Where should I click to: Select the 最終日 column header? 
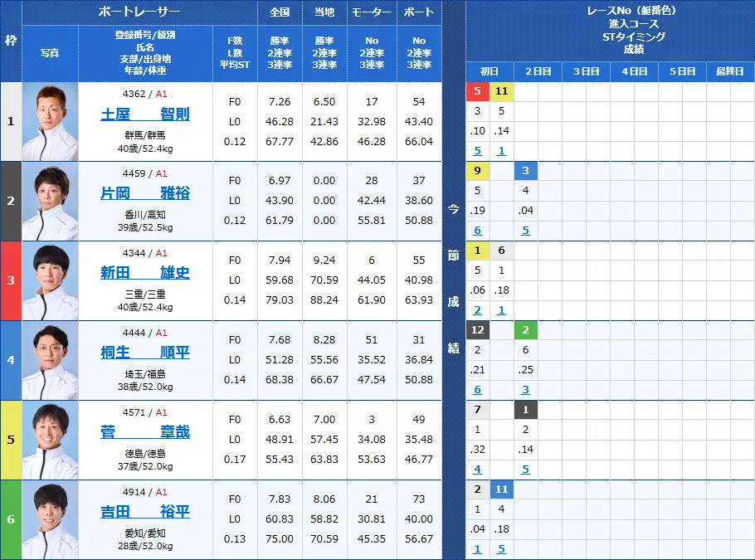pos(730,71)
